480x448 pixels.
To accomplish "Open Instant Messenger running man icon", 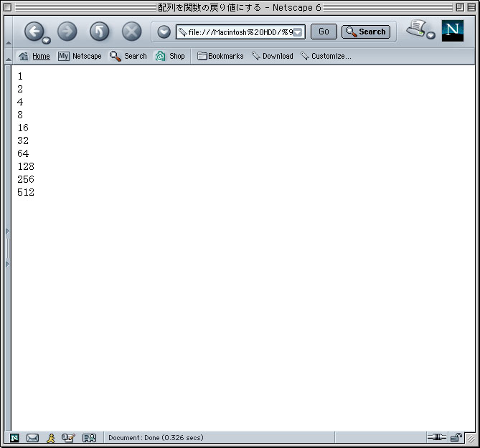I will click(51, 438).
